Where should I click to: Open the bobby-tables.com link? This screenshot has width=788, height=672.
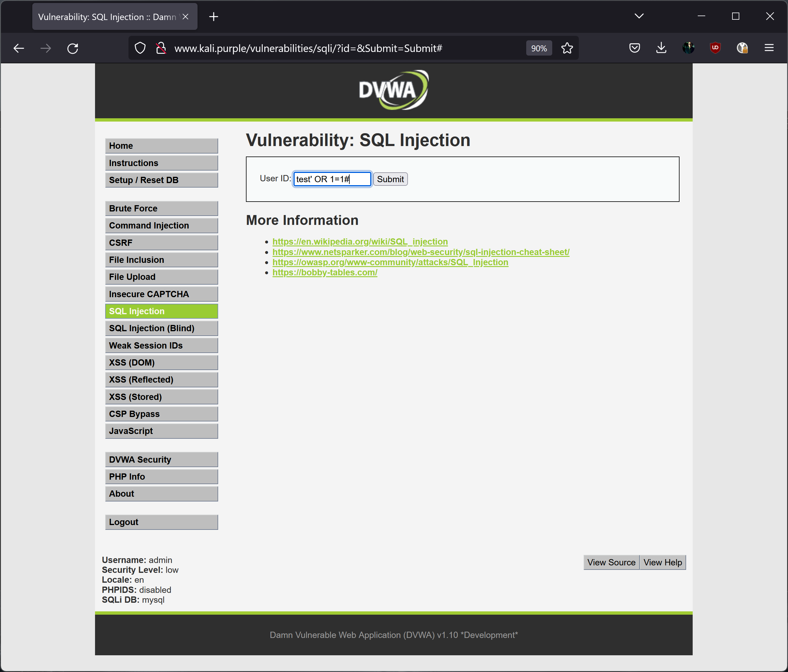[325, 272]
